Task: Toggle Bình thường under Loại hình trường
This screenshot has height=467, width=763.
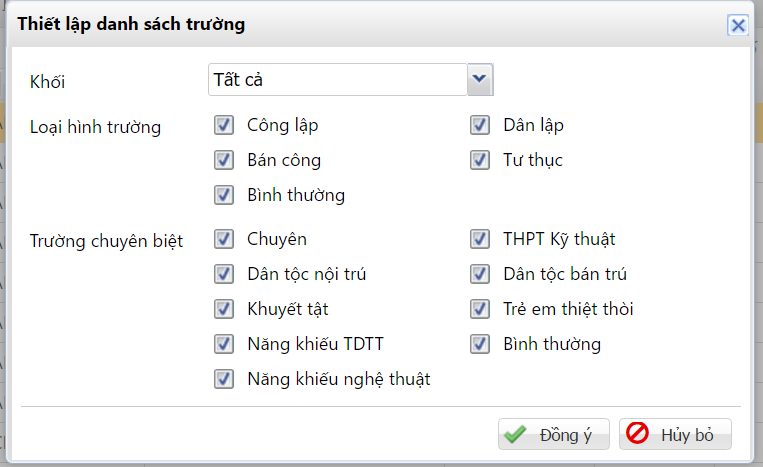Action: click(224, 194)
